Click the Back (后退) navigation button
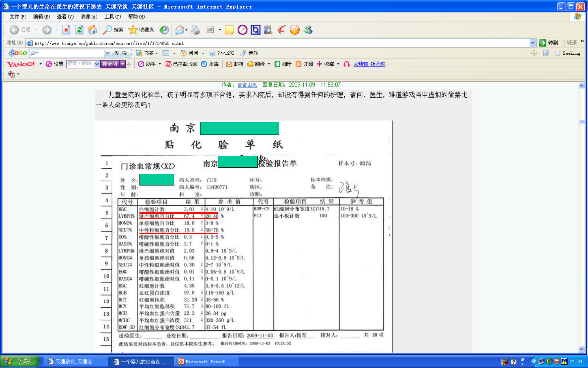The width and height of the screenshot is (588, 368). coord(20,30)
